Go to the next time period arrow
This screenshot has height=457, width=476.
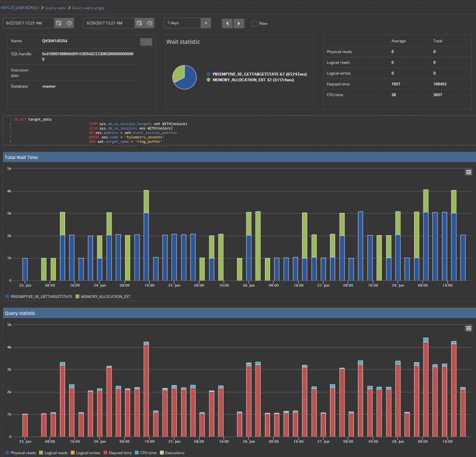pyautogui.click(x=239, y=23)
